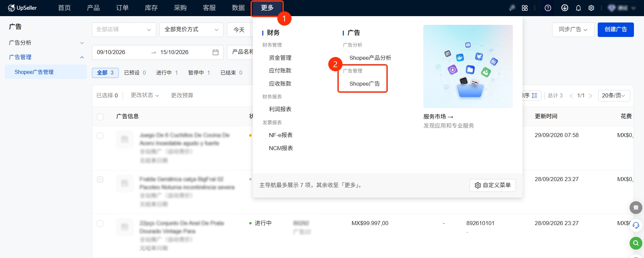Switch to the 进行中 status tab

[x=167, y=73]
